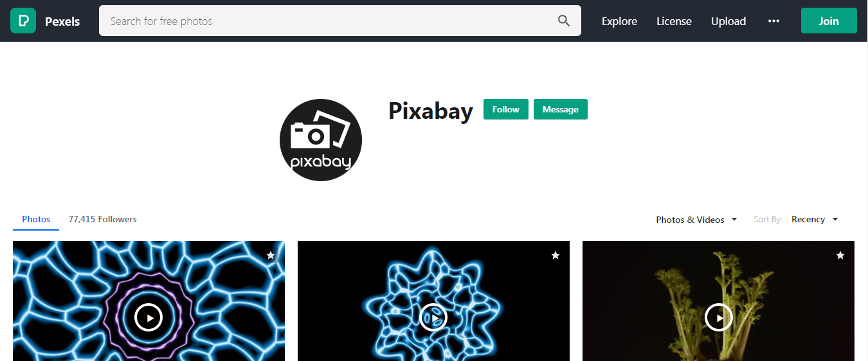Play the neon star-shape video
This screenshot has height=361, width=868.
(x=433, y=317)
